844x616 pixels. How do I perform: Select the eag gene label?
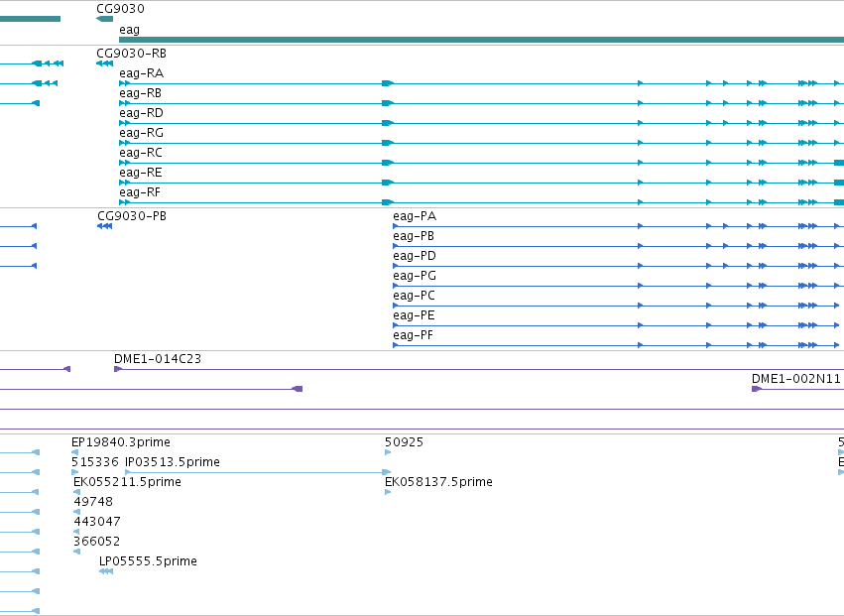[x=129, y=30]
